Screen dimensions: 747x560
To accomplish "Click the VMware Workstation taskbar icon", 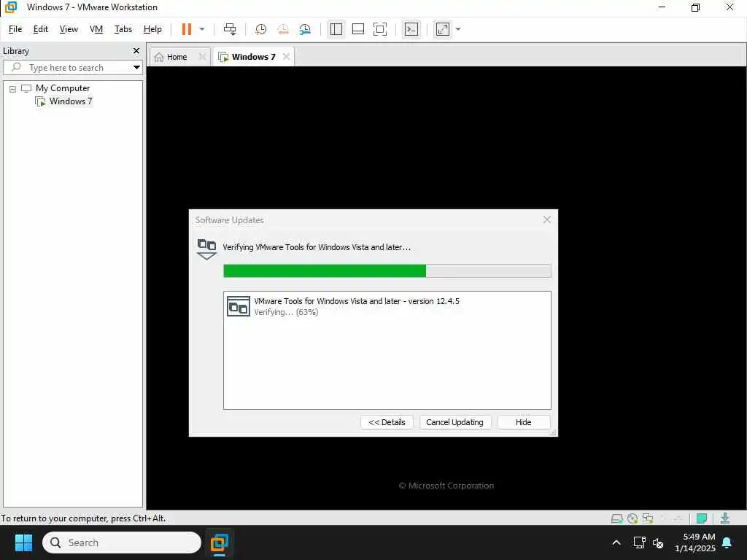I will pyautogui.click(x=220, y=542).
